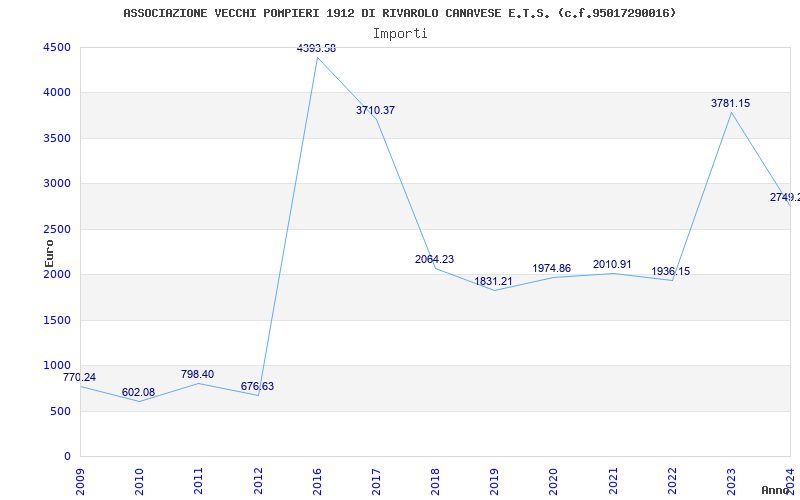Click the 3500 y-axis value

(x=57, y=138)
